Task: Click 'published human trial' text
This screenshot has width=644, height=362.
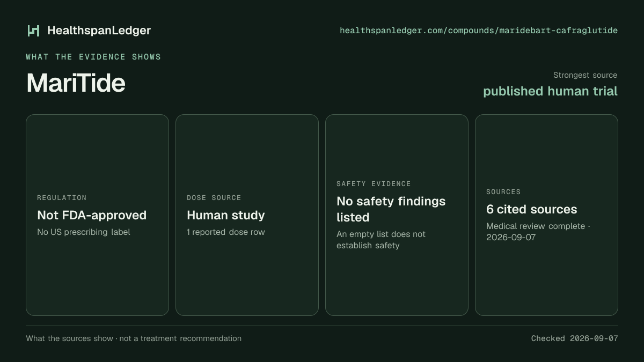Action: click(x=550, y=91)
